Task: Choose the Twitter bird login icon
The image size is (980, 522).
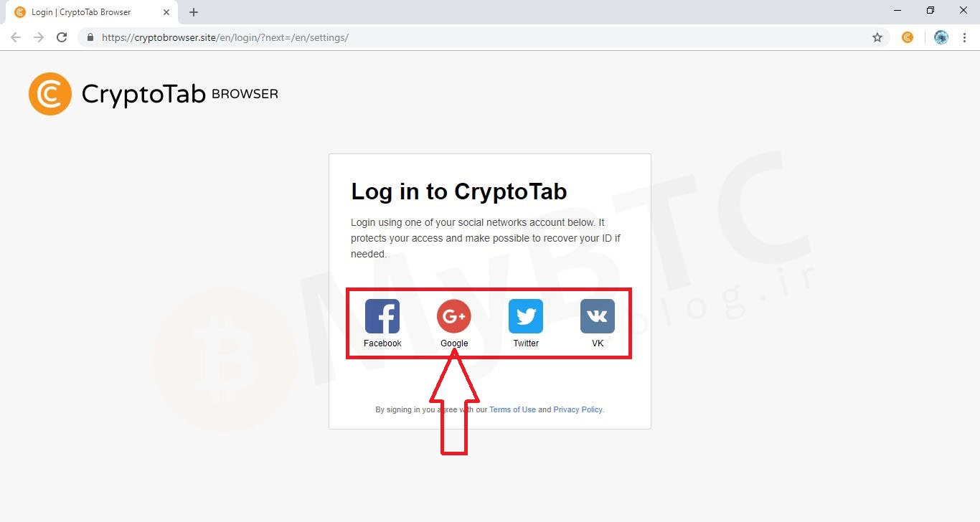Action: click(x=526, y=316)
